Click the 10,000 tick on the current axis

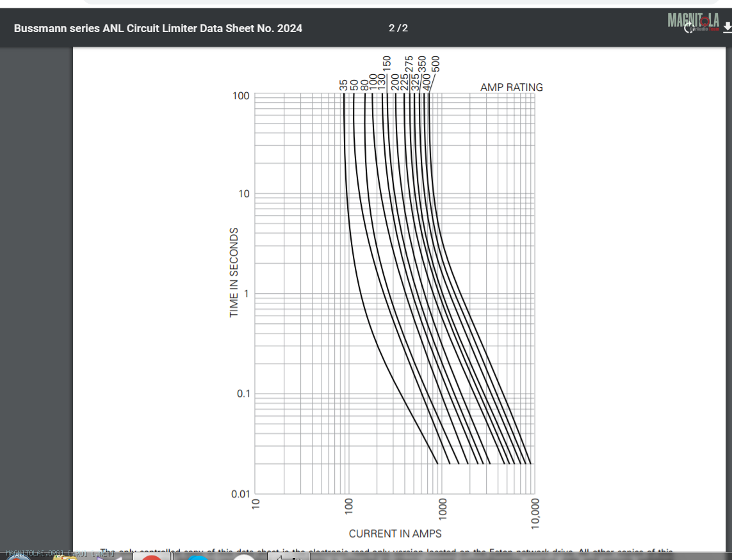click(x=535, y=513)
